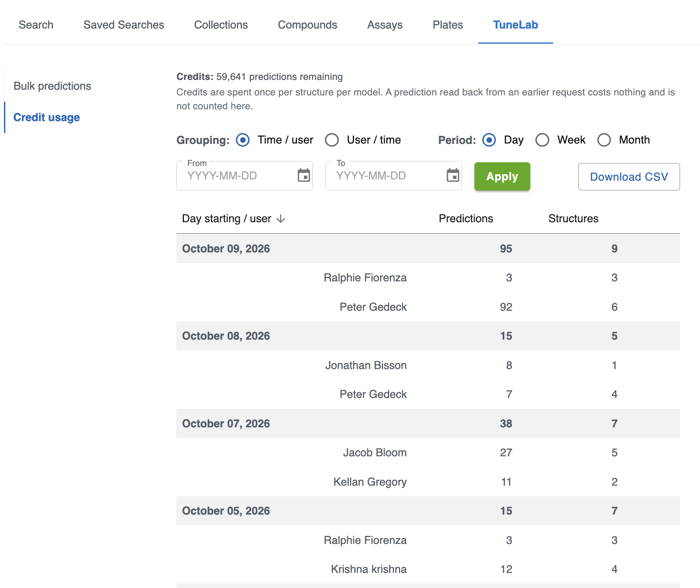
Task: Select the October 07, 2026 group row
Action: pyautogui.click(x=428, y=424)
